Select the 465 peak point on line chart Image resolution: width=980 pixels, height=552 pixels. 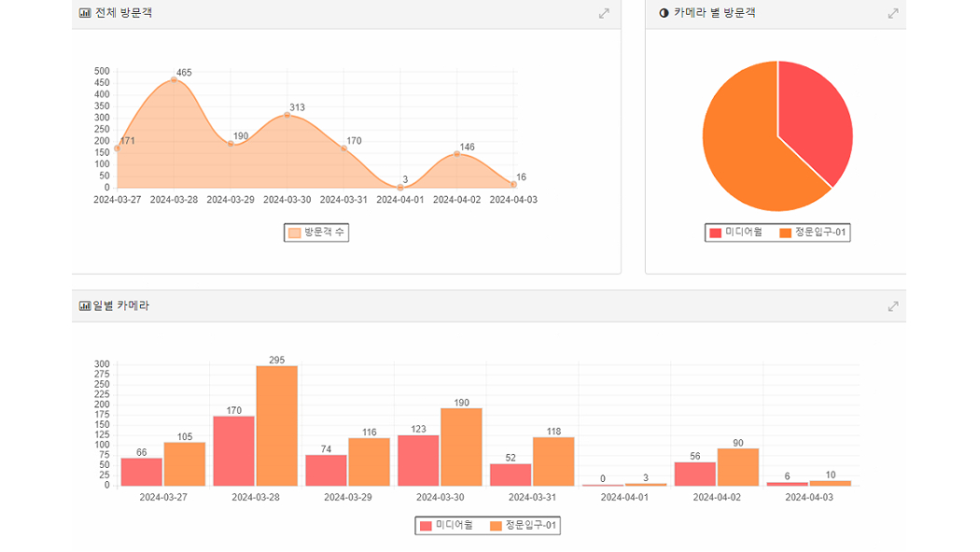(x=174, y=79)
